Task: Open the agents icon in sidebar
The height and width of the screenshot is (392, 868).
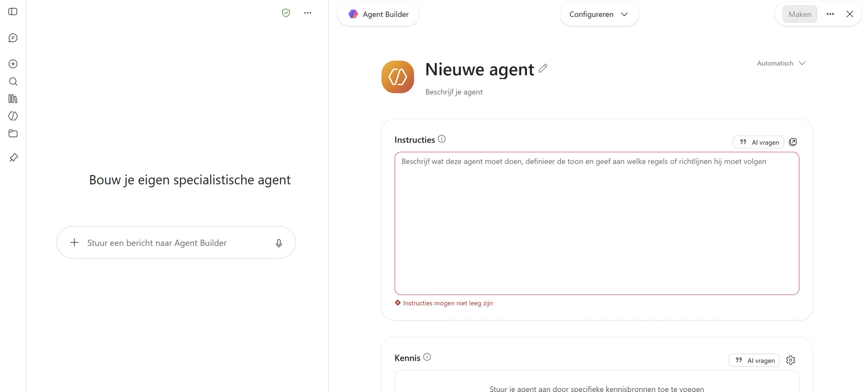Action: (13, 116)
